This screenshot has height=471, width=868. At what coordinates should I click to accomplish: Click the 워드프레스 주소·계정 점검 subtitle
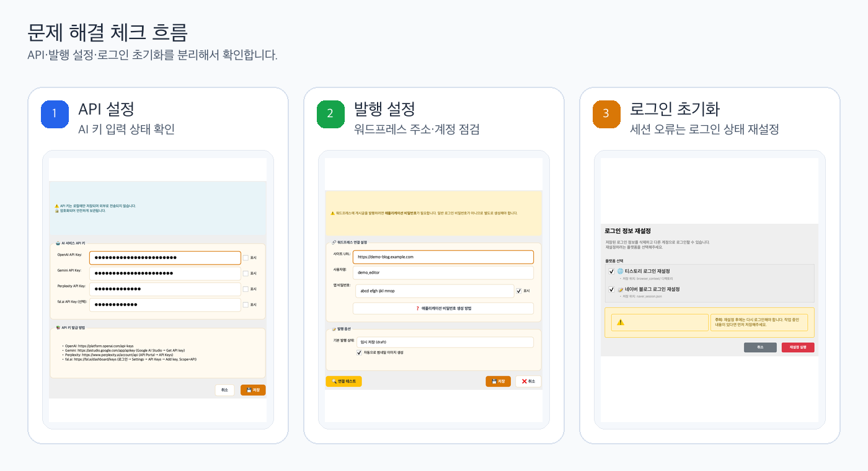(x=417, y=130)
